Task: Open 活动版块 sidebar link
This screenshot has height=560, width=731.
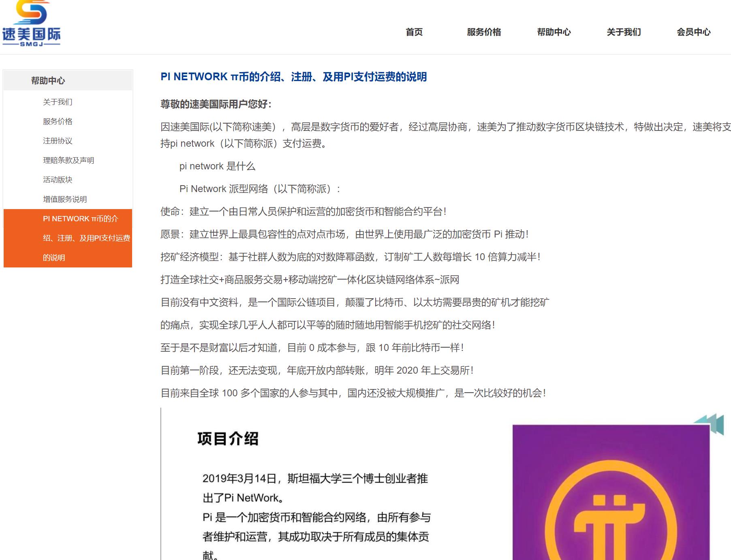Action: tap(58, 180)
